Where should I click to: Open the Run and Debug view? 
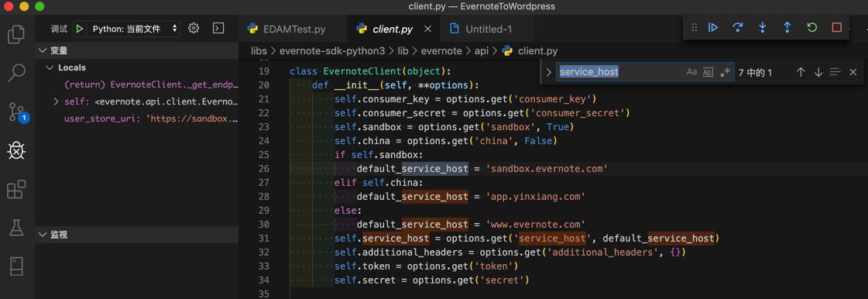point(16,150)
